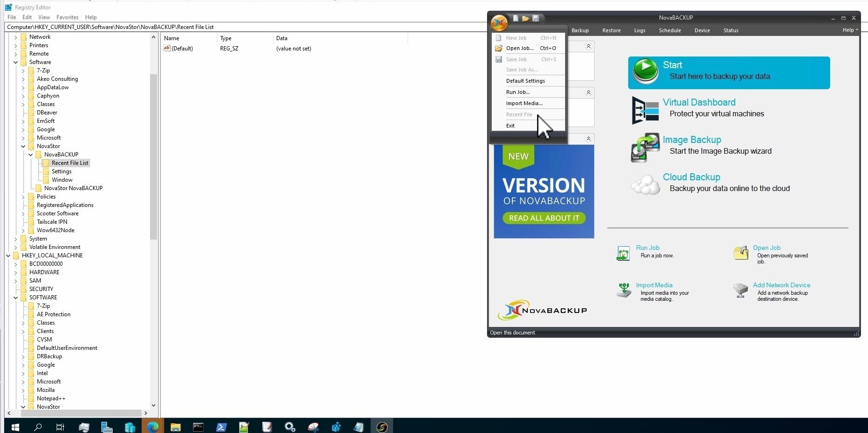Open the File menu in Registry Editor
This screenshot has height=433, width=868.
point(12,17)
